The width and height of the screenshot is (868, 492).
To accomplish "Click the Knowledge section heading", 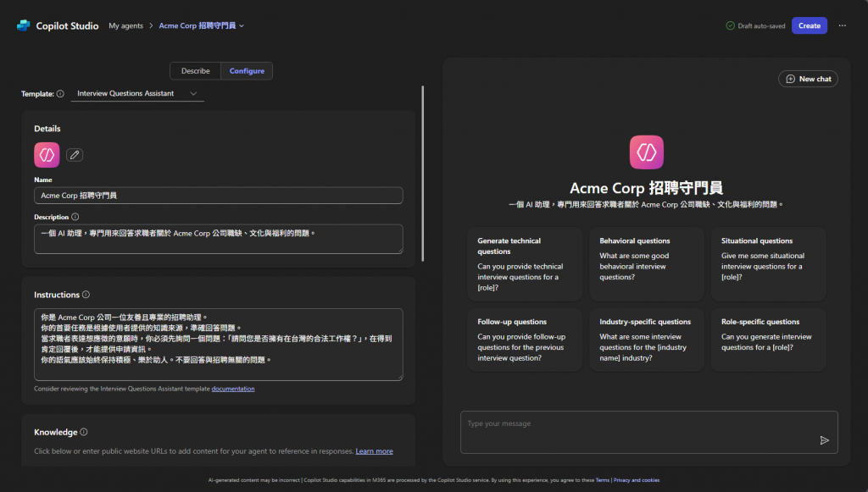I will (x=55, y=432).
